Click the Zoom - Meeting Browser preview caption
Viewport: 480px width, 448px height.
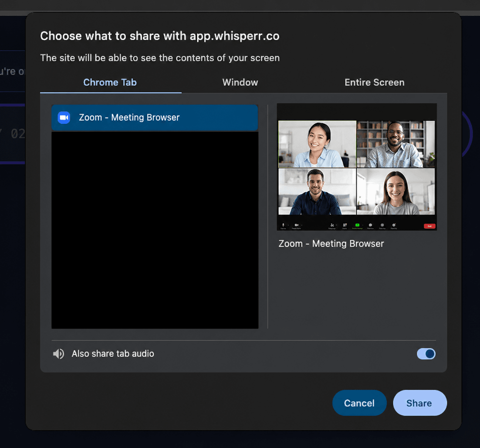pos(331,244)
